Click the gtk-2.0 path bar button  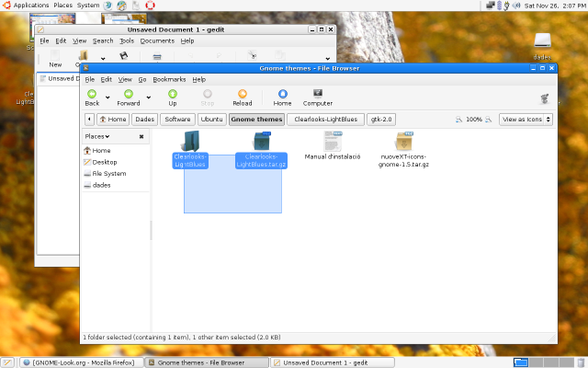point(381,120)
